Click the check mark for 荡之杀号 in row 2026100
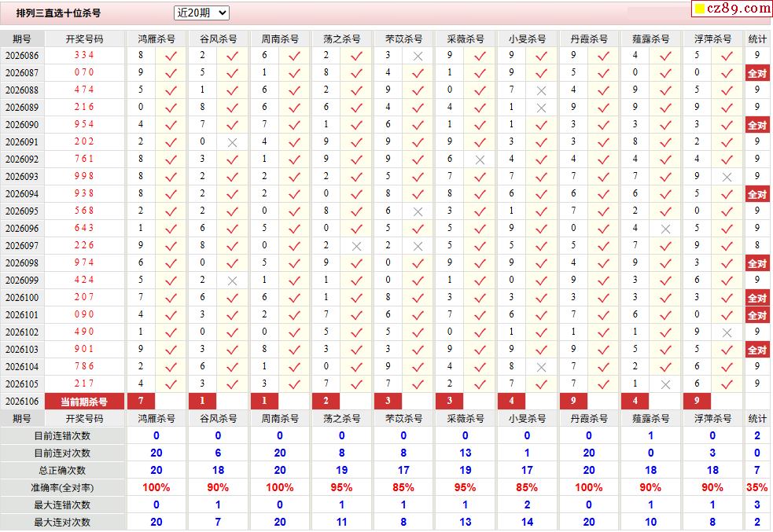This screenshot has height=532, width=773. (356, 298)
